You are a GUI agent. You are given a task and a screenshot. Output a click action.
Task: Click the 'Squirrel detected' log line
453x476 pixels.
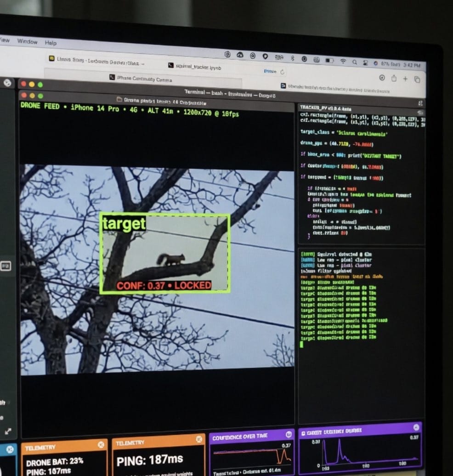point(336,255)
